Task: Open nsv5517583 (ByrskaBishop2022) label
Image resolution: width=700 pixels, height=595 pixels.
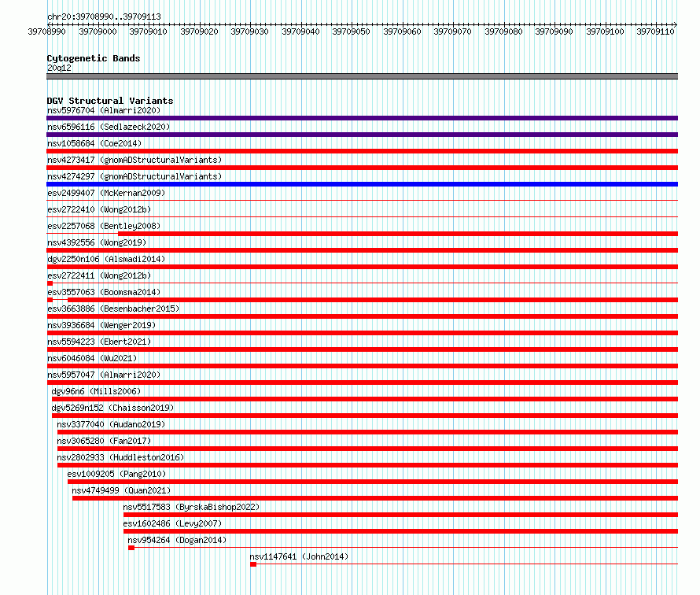Action: pos(192,507)
